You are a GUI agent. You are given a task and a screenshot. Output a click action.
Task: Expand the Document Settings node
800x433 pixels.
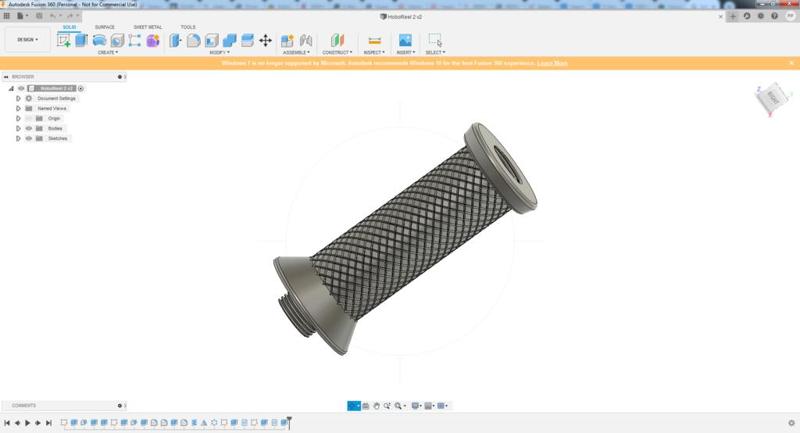point(18,98)
